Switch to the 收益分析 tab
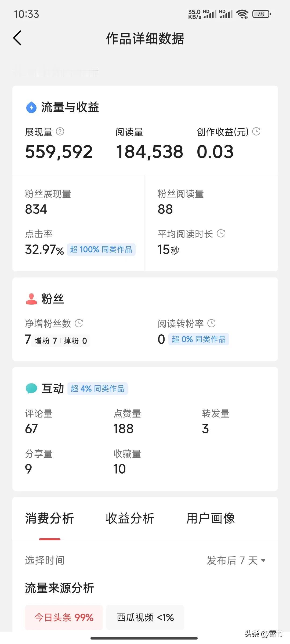 pos(130,518)
